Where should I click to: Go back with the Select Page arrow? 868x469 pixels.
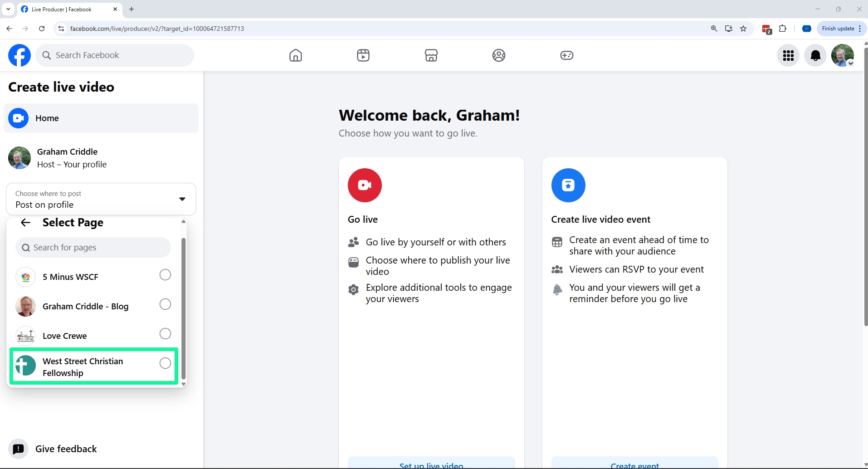(x=26, y=223)
